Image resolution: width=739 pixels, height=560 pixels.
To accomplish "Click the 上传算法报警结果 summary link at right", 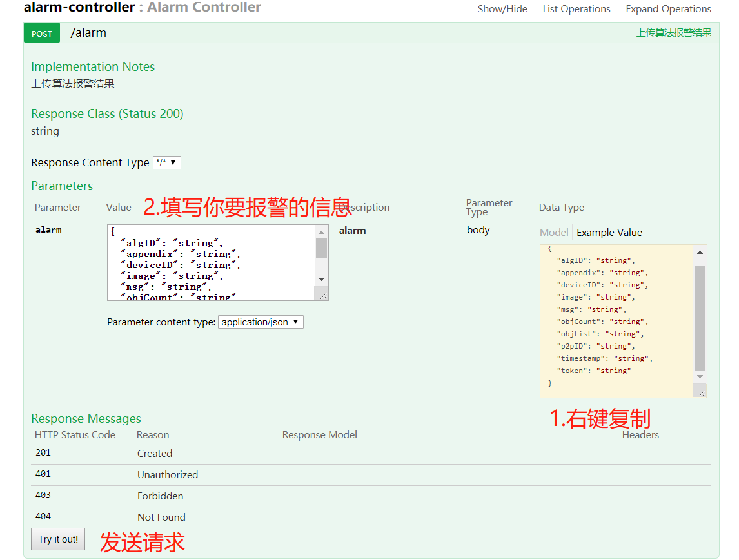I will click(x=674, y=32).
